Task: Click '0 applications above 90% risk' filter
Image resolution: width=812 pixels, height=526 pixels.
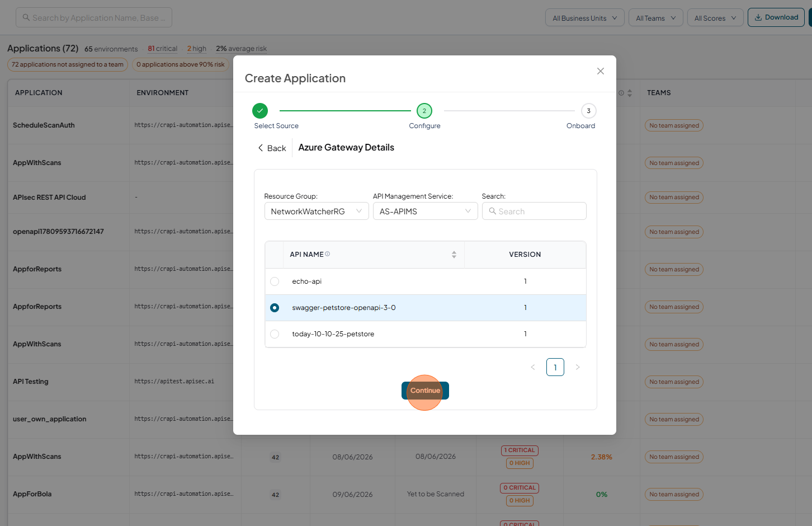Action: tap(181, 65)
